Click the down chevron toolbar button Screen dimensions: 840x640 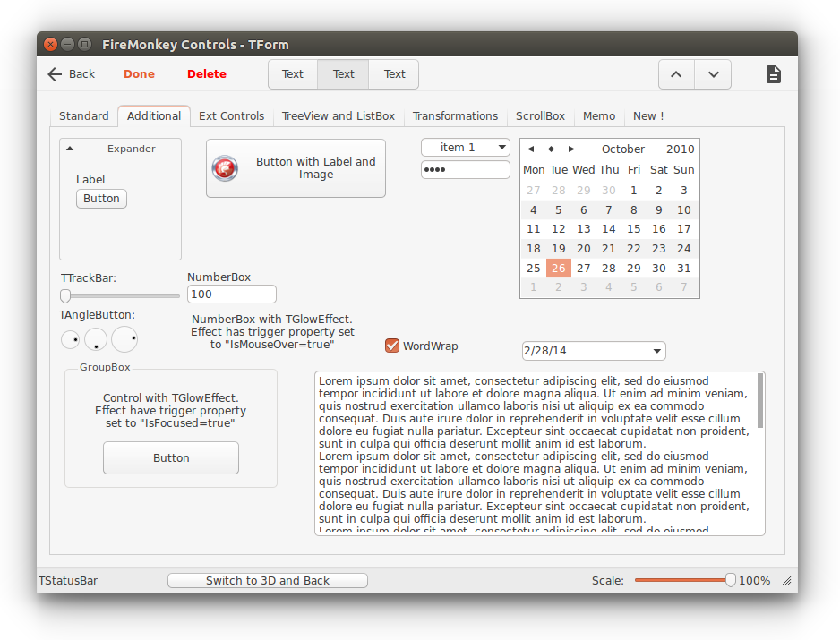point(713,74)
